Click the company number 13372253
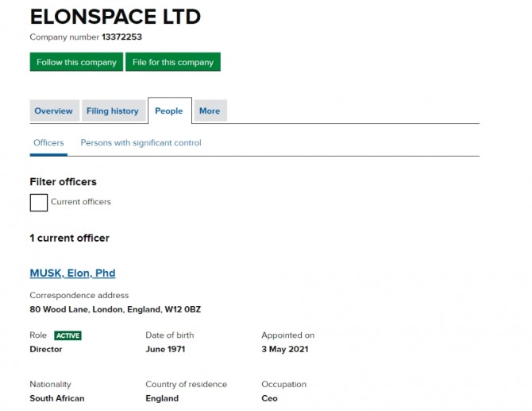Image resolution: width=532 pixels, height=411 pixels. coord(121,37)
